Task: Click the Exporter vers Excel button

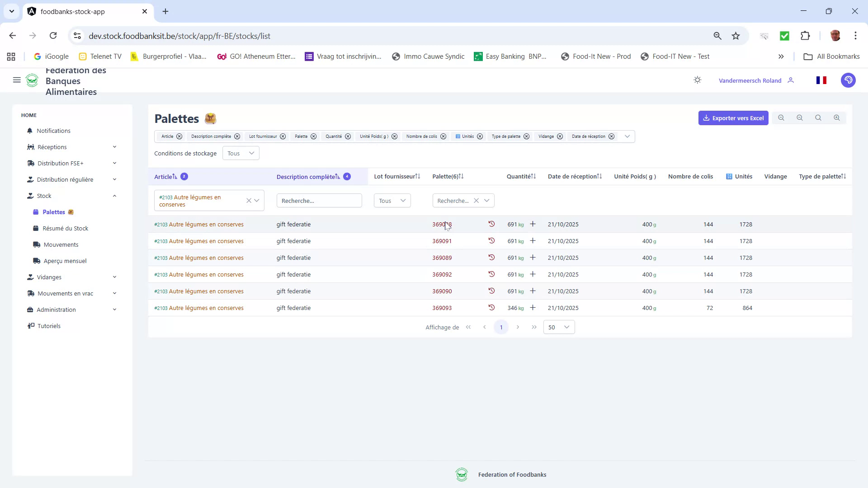Action: [733, 117]
